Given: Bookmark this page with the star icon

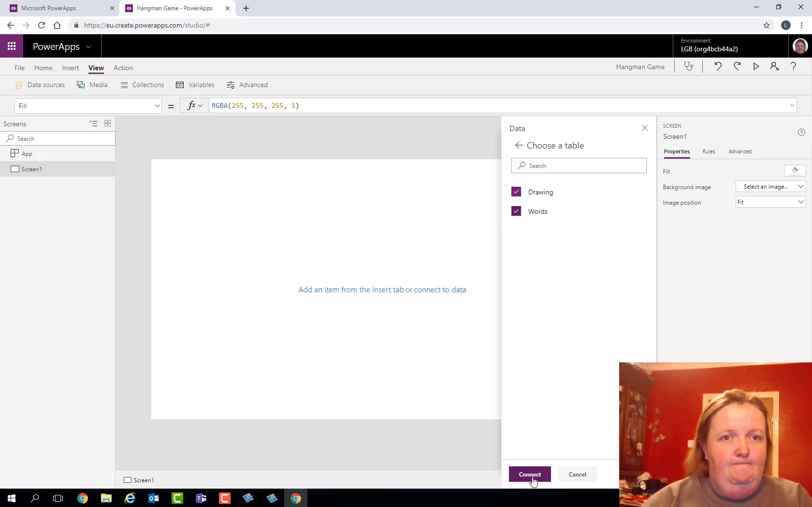Looking at the screenshot, I should pyautogui.click(x=767, y=25).
